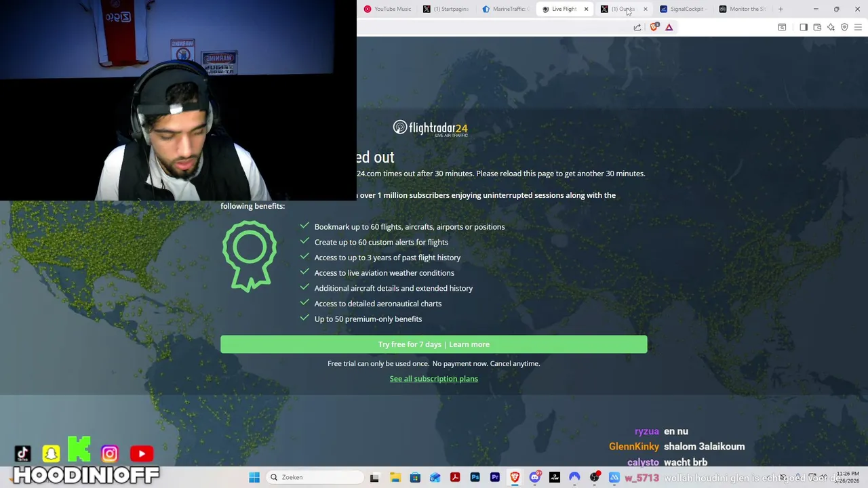Click the Instagram overlay icon
868x488 pixels.
(x=109, y=453)
